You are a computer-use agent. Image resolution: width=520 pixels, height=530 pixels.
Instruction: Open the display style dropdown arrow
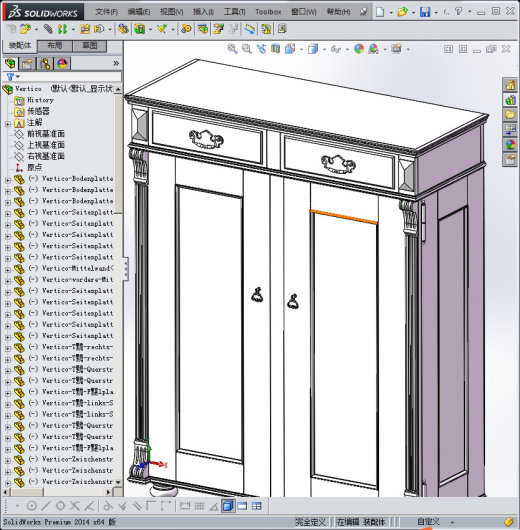click(324, 50)
